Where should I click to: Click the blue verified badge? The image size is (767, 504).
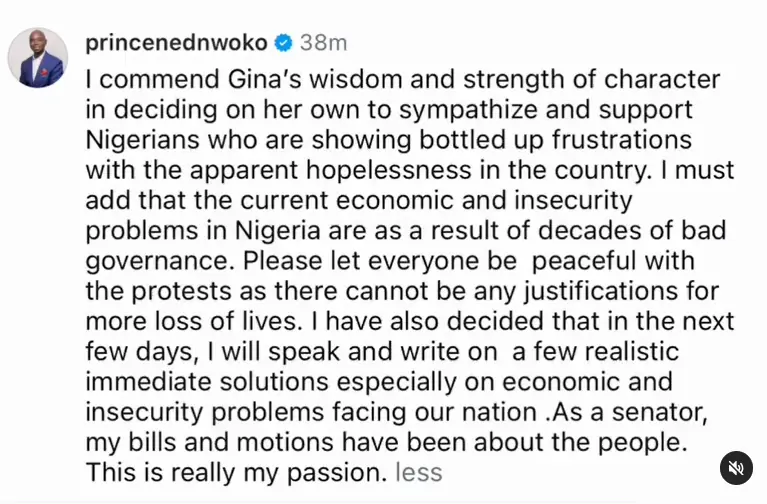[x=284, y=43]
